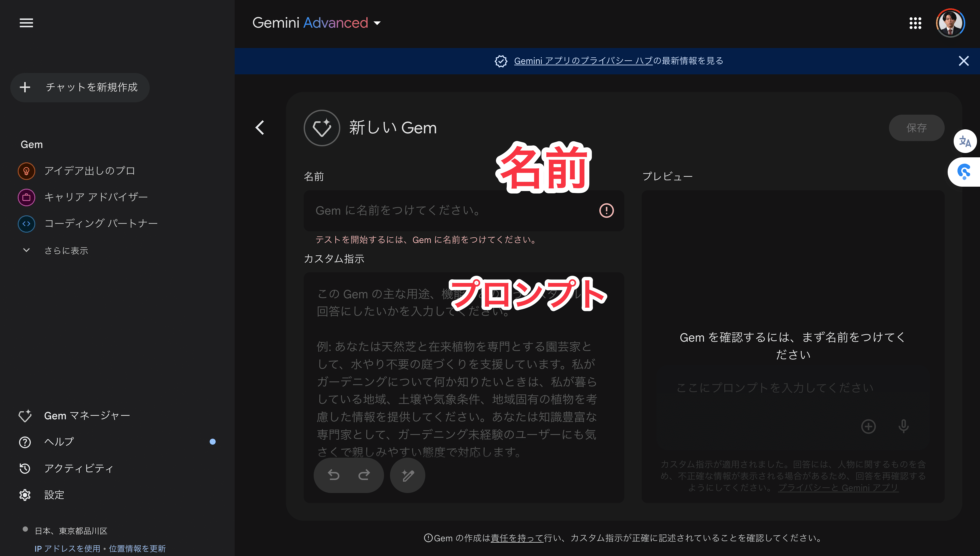Viewport: 980px width, 556px height.
Task: Click the microphone icon in preview
Action: click(903, 426)
